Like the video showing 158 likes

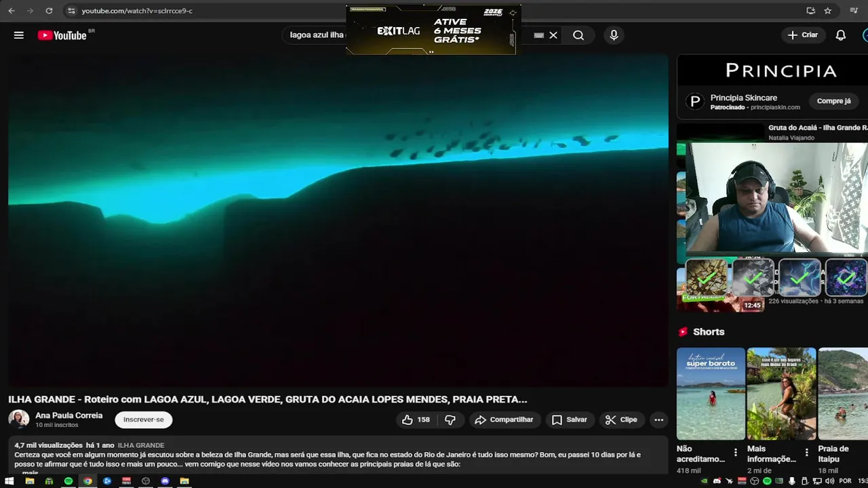click(416, 420)
